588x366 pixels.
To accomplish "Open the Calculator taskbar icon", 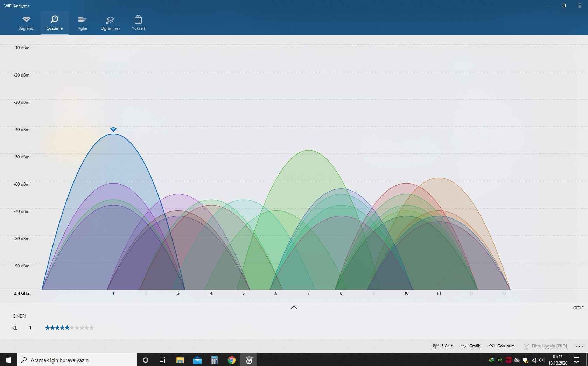I will click(215, 360).
